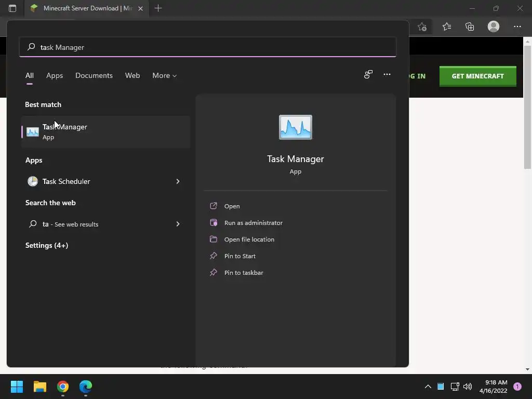Expand 'ta - See web results' chevron

click(178, 224)
